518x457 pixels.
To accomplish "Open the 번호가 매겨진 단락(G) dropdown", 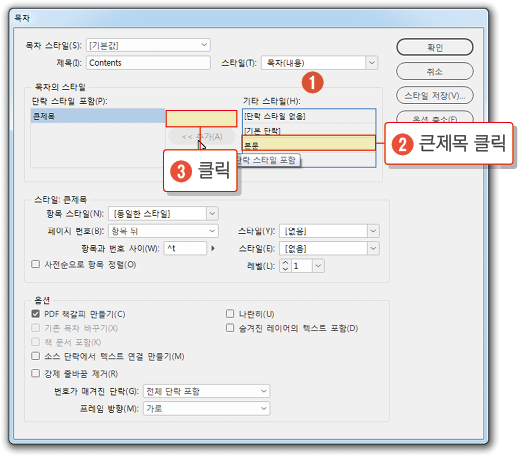I will 206,391.
